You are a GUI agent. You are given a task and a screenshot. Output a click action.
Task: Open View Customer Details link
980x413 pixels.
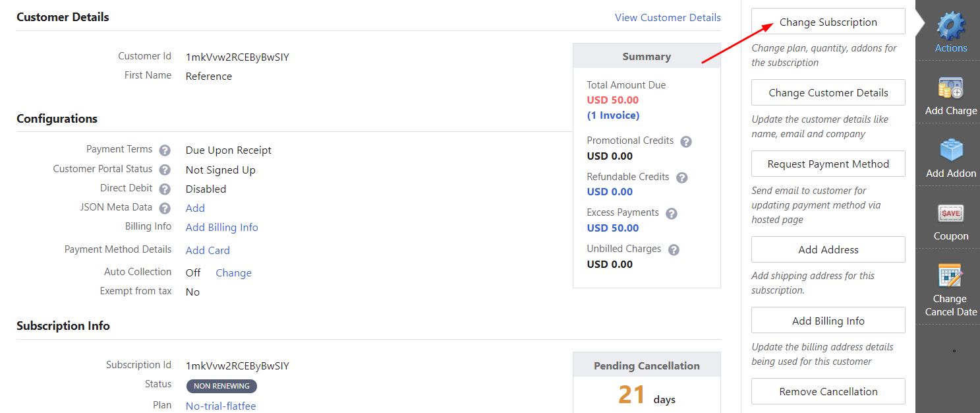click(x=668, y=18)
